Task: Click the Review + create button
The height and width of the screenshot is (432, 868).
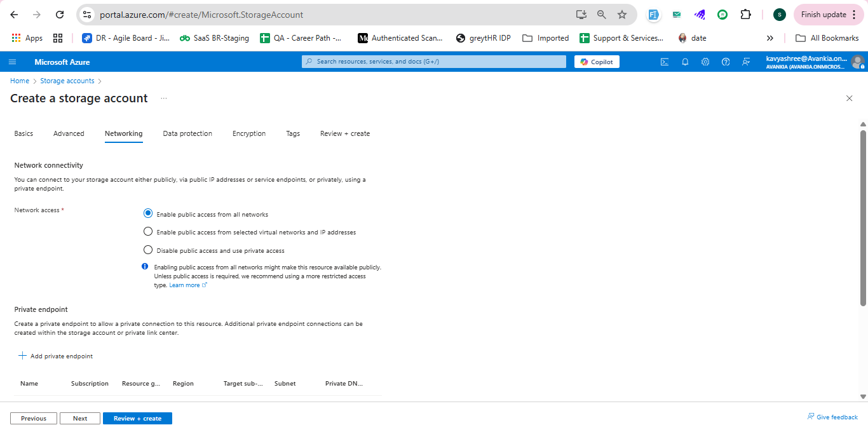Action: click(x=137, y=418)
